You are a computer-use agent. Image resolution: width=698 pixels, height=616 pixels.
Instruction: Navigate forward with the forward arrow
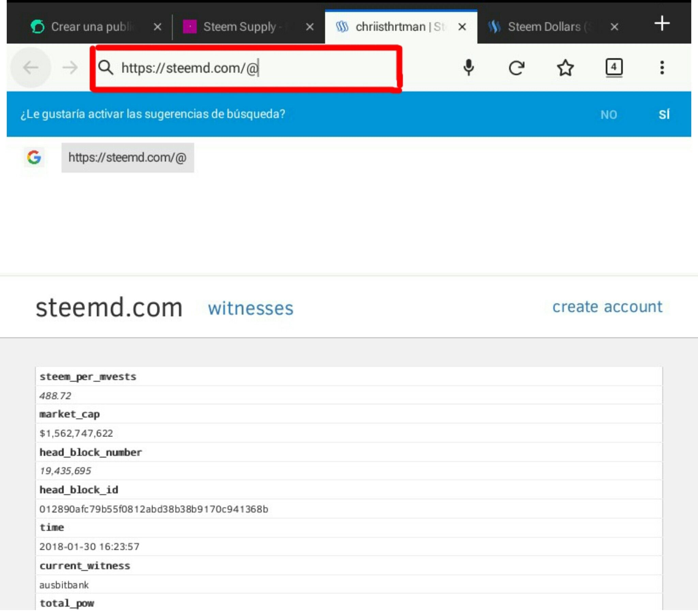point(70,67)
